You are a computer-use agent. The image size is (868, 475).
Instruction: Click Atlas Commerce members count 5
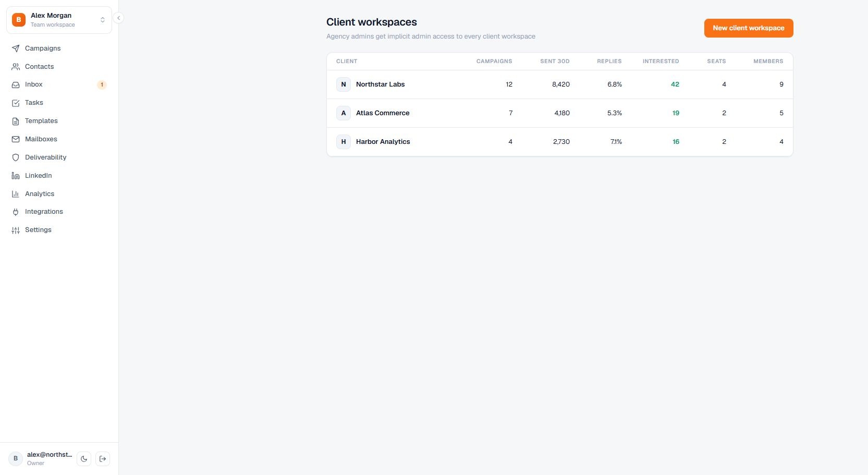pos(781,113)
